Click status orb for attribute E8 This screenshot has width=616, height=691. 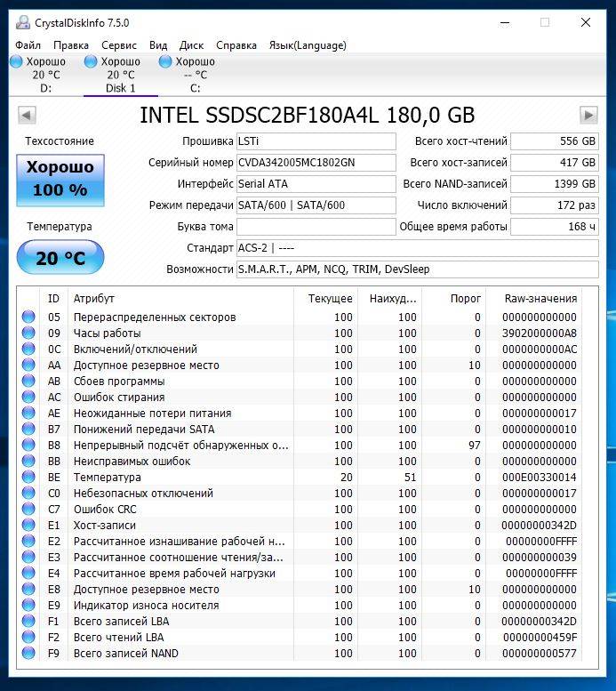28,590
